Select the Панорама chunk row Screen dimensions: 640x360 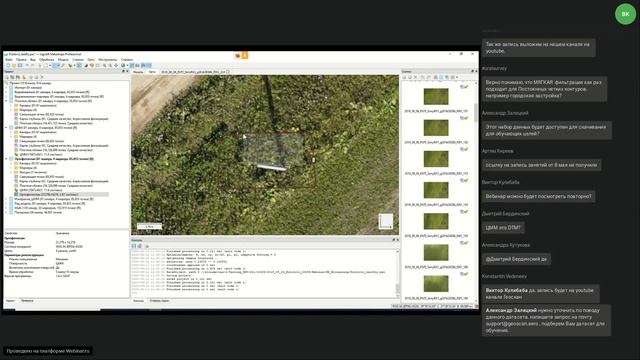tap(38, 212)
